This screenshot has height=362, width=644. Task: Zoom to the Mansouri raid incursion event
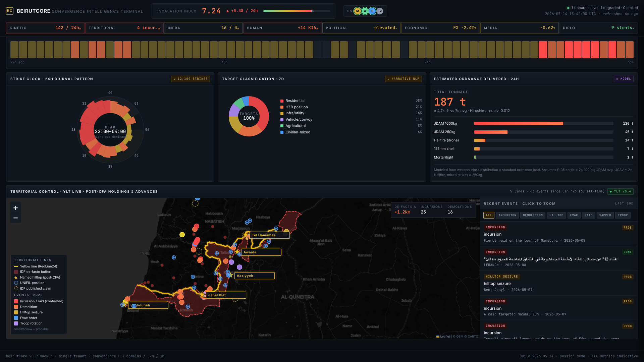coord(558,234)
